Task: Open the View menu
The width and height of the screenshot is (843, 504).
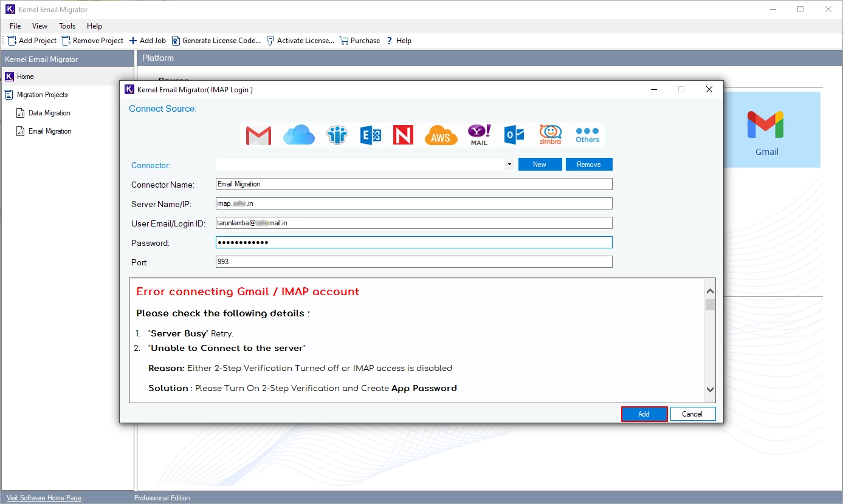Action: click(40, 26)
